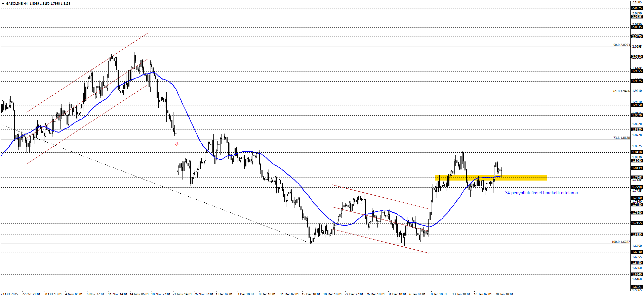Click the 1.7965 price level label
The image size is (644, 298).
(x=637, y=178)
